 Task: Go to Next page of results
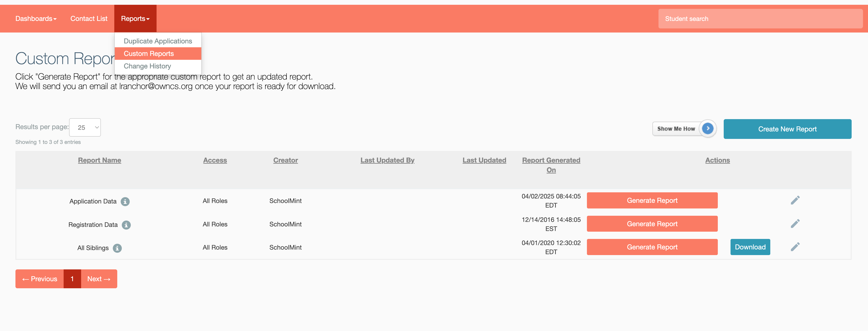[x=99, y=279]
